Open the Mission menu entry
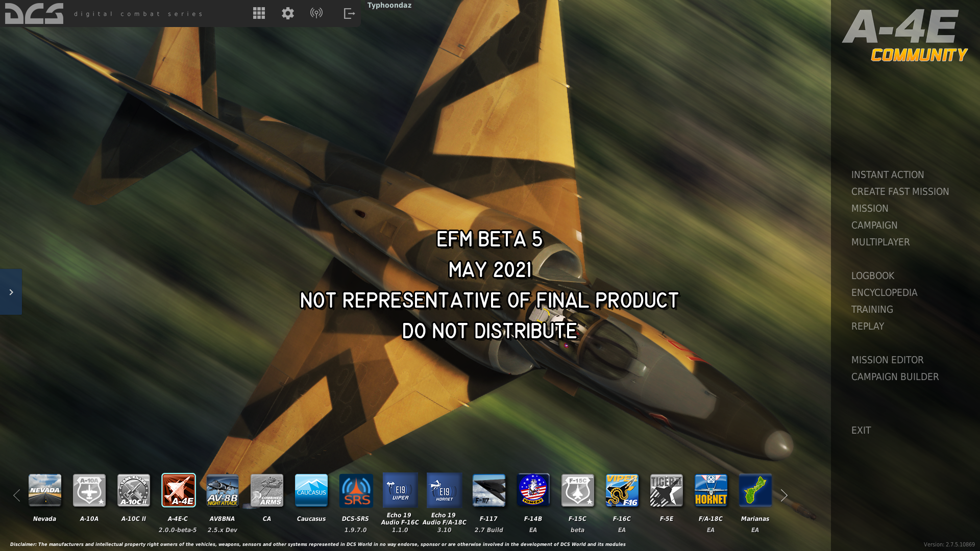Screen dimensions: 980x551 coord(870,208)
